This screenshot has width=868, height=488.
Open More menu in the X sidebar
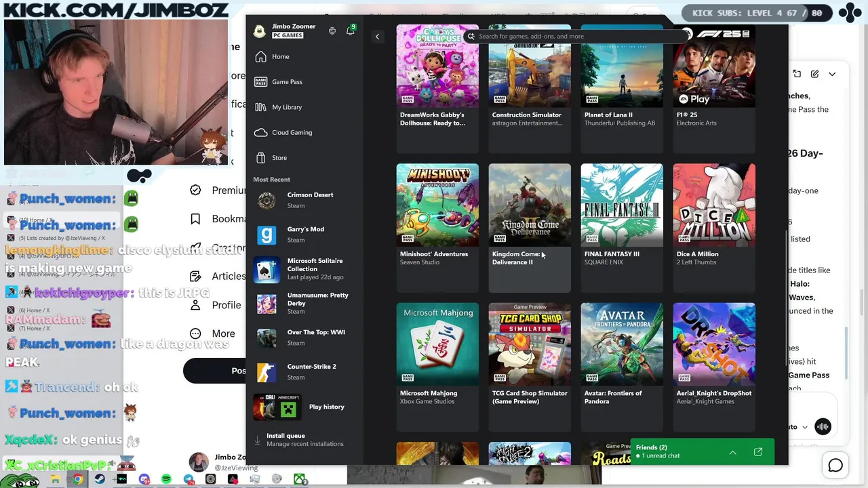[x=214, y=334]
